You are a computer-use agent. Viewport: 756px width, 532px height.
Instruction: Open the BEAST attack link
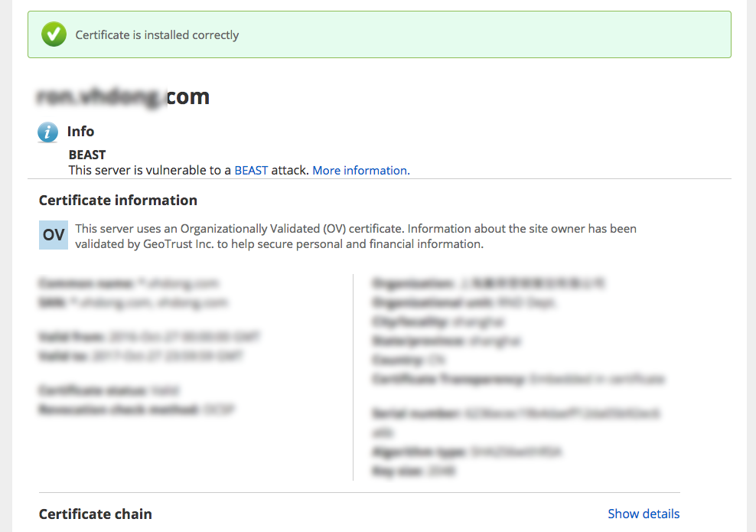pos(251,170)
